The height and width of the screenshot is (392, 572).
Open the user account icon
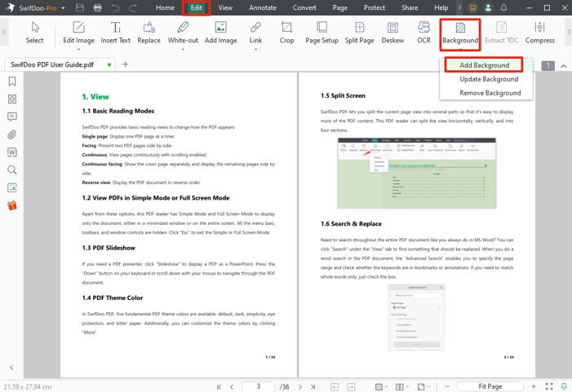point(488,7)
